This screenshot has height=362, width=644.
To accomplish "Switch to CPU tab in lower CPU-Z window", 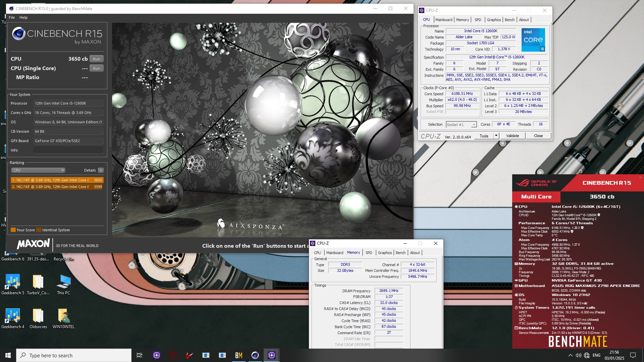I will coord(317,253).
